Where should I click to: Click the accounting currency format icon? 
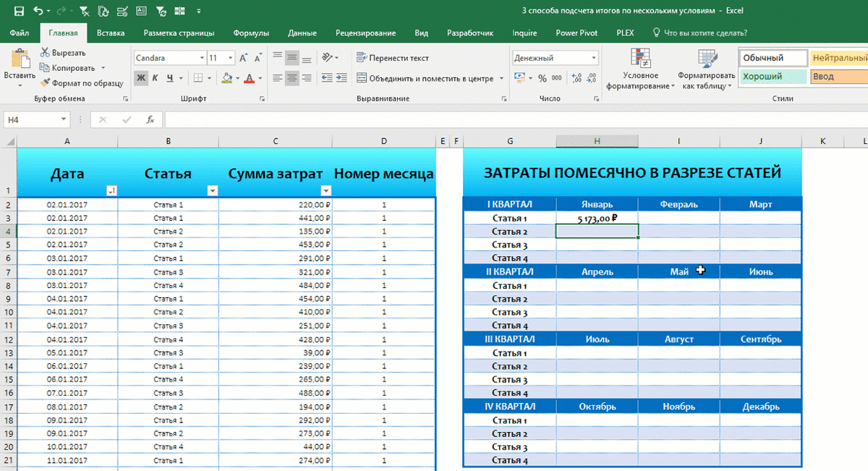(519, 78)
